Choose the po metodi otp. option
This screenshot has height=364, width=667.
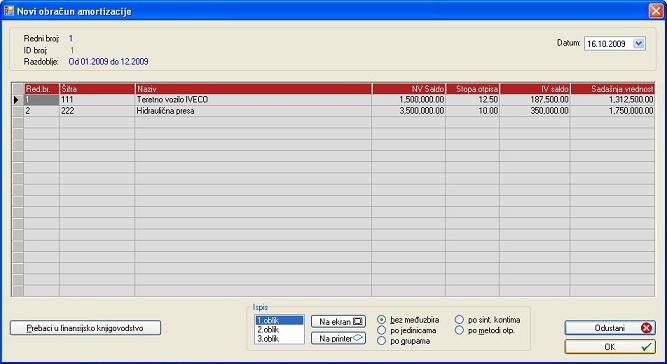[459, 330]
